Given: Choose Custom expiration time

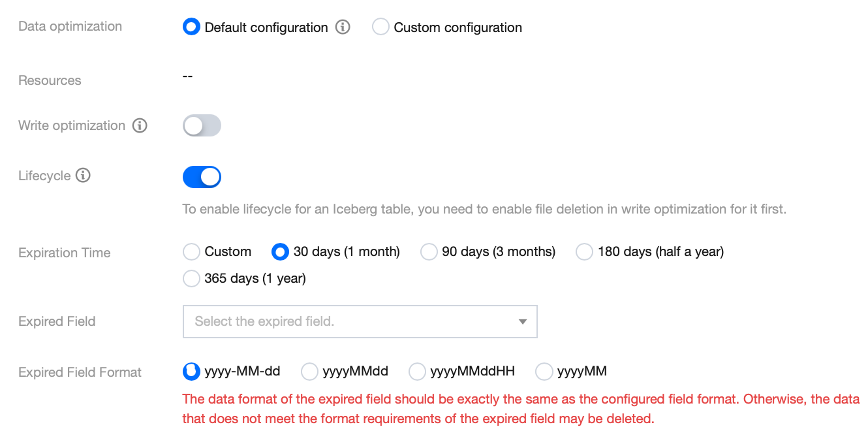Looking at the screenshot, I should 191,252.
